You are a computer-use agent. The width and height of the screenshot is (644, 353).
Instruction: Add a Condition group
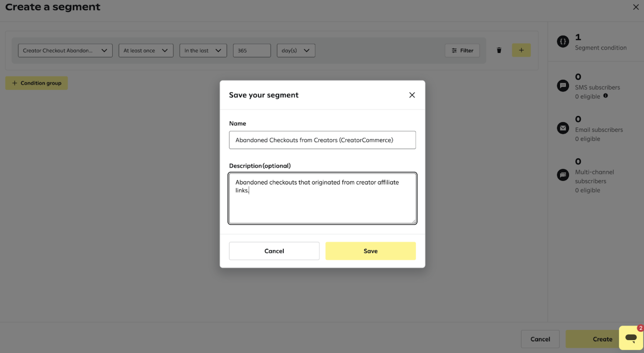[x=36, y=83]
